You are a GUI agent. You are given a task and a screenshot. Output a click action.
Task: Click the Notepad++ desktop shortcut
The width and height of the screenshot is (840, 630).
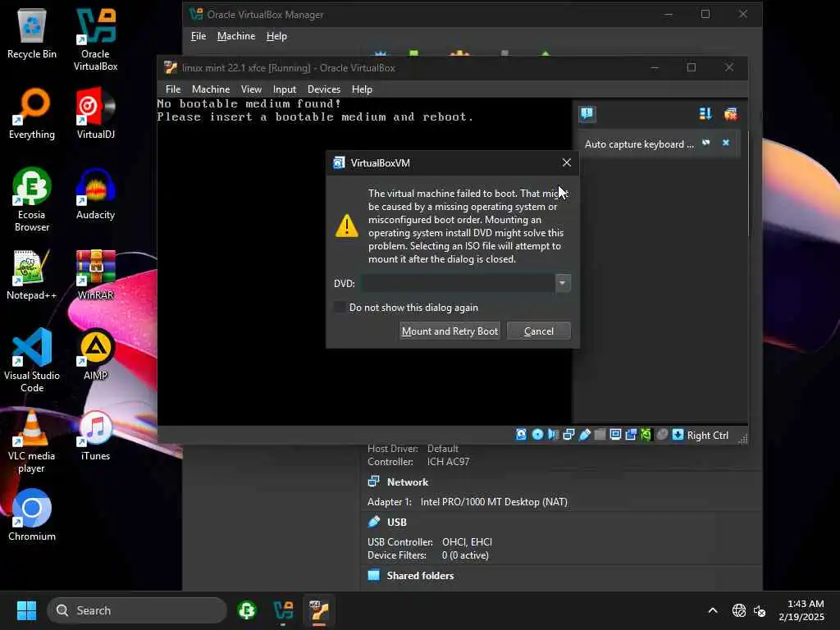(x=32, y=275)
